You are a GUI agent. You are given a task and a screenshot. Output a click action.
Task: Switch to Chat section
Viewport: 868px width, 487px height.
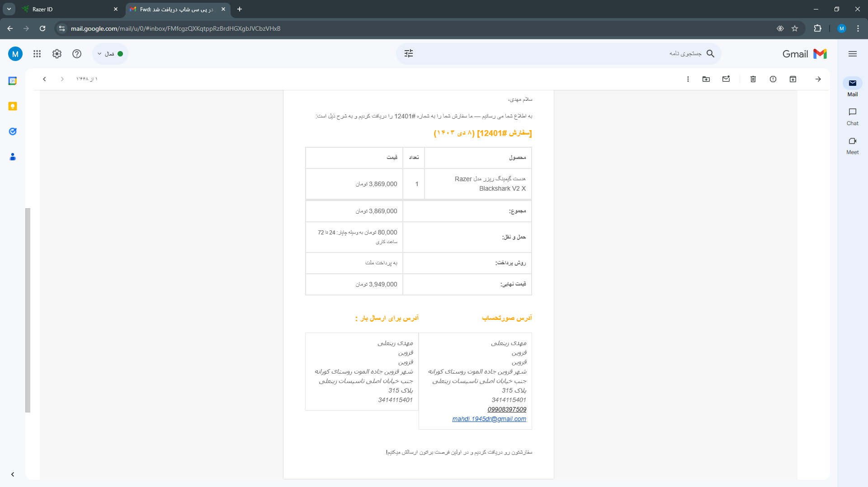(853, 117)
